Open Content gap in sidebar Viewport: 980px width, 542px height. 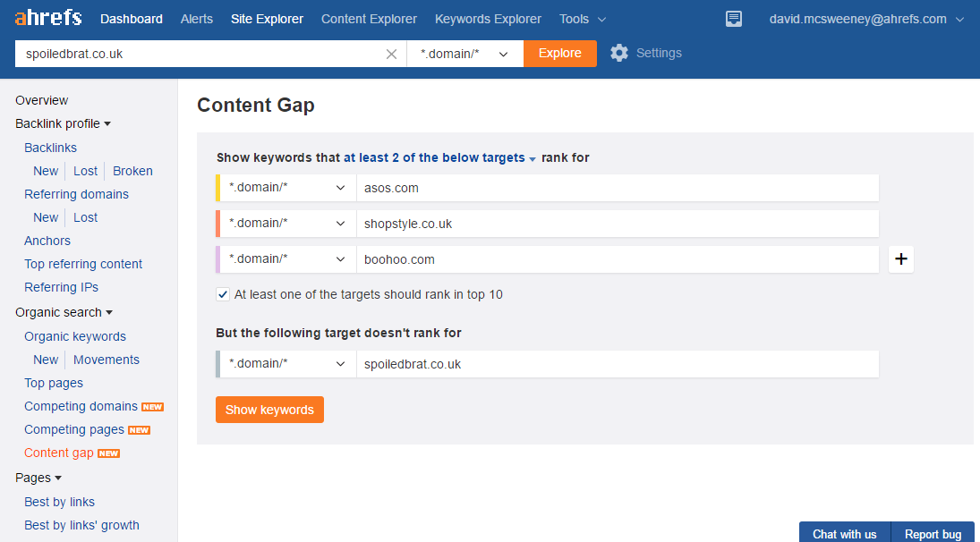[x=59, y=453]
